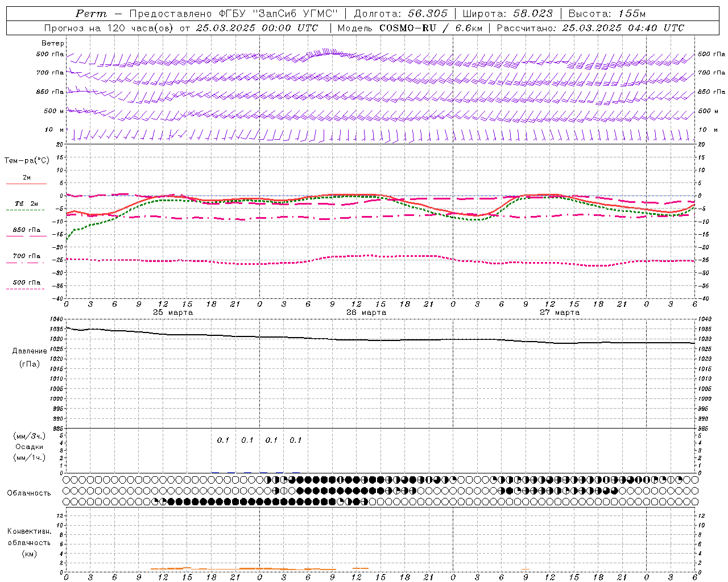
Task: Click the "Td 2м" dew point legend entry
Action: coord(26,203)
